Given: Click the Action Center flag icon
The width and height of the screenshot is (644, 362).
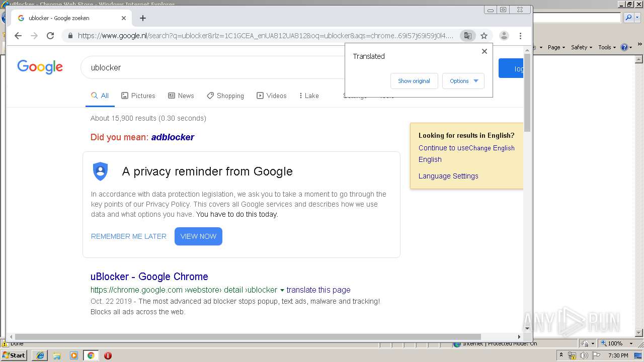Looking at the screenshot, I should 597,355.
